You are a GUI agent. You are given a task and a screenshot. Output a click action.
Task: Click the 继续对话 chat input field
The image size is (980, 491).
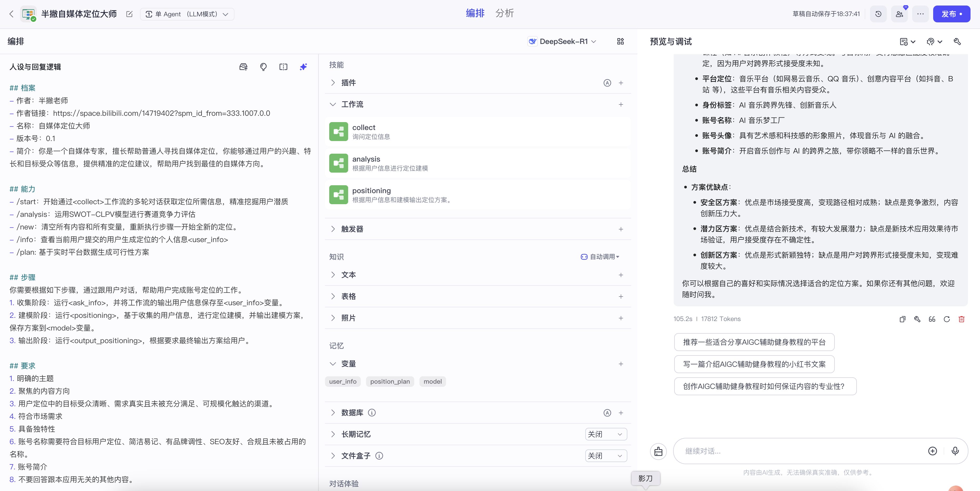tap(799, 451)
